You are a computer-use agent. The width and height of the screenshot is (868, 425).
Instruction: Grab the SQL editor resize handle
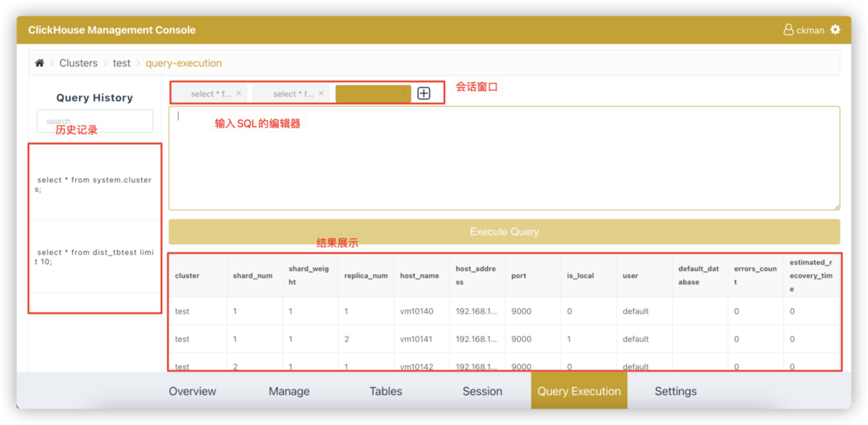[836, 206]
